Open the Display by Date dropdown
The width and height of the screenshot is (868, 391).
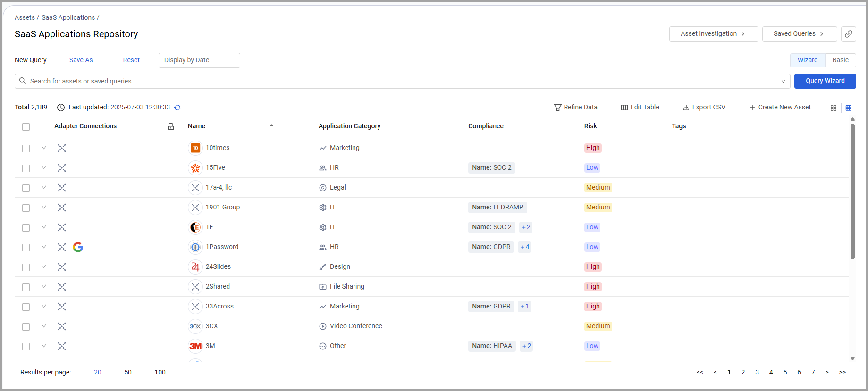coord(199,60)
